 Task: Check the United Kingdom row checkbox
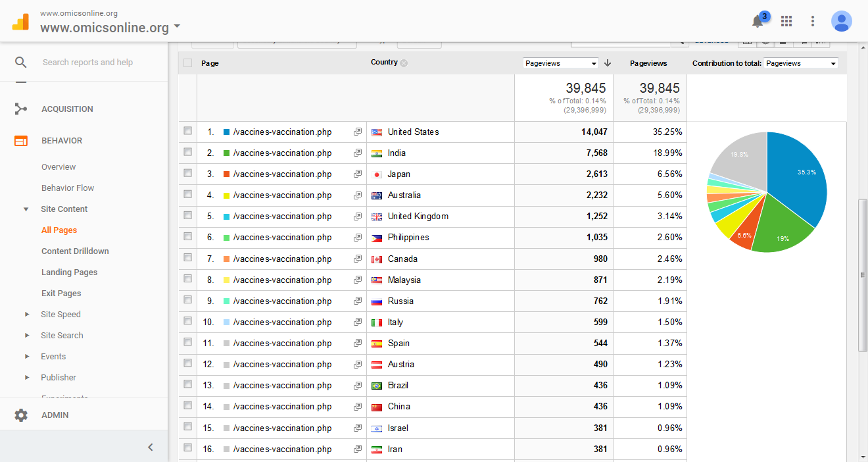tap(188, 215)
